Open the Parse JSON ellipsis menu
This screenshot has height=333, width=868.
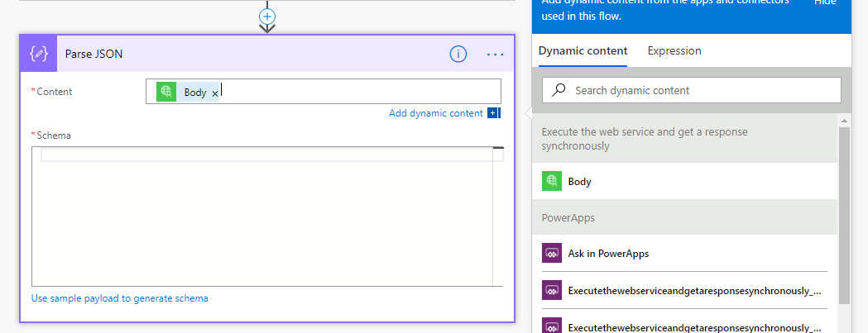pyautogui.click(x=495, y=55)
